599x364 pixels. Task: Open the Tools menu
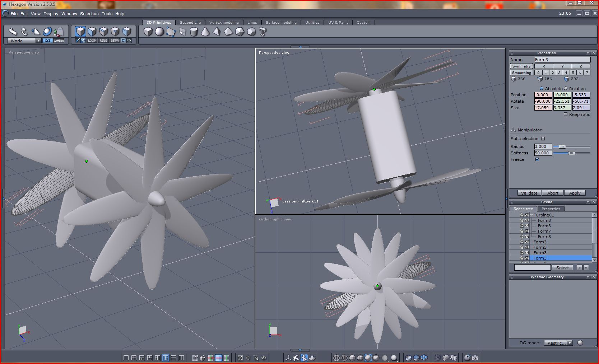click(107, 14)
